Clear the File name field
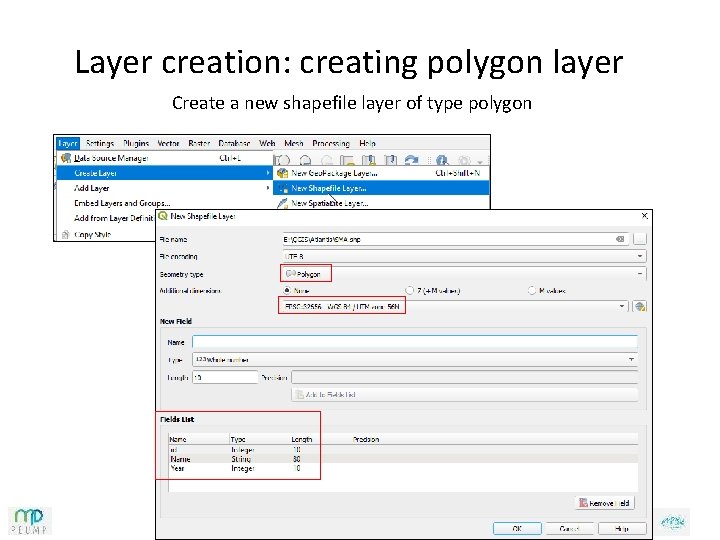 [x=620, y=239]
